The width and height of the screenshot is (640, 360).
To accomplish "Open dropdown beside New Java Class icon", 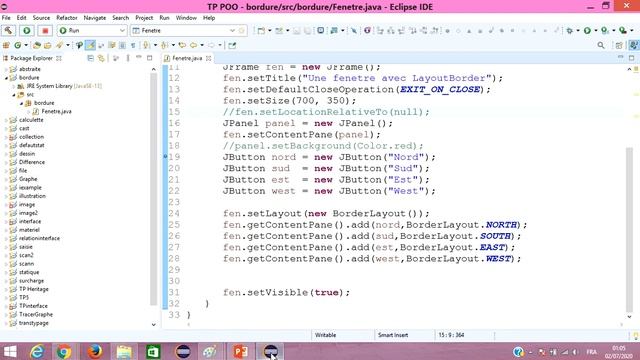I will click(x=26, y=45).
